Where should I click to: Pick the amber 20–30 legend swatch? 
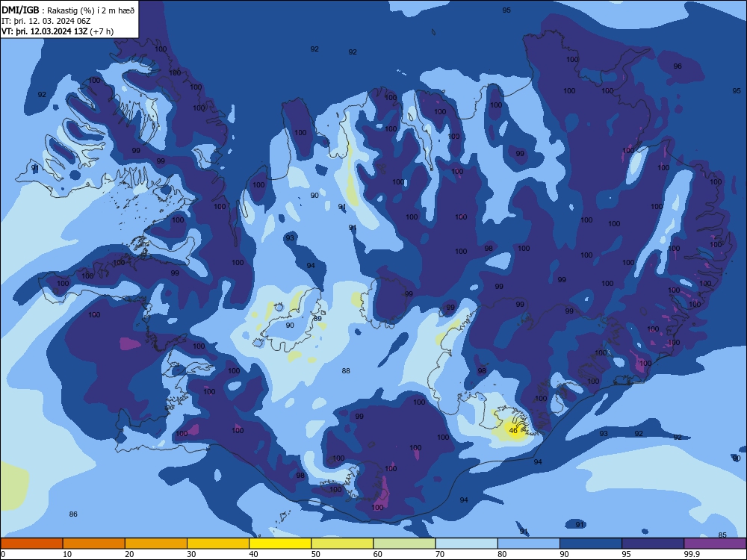point(156,544)
